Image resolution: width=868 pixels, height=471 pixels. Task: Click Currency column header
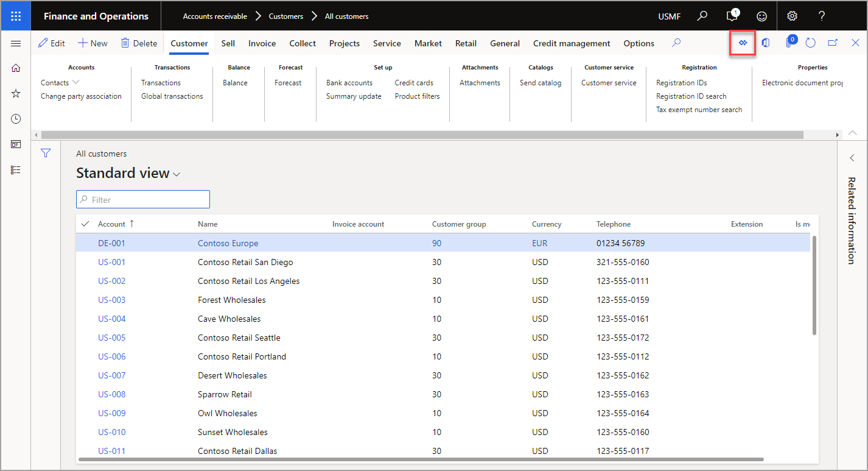click(547, 224)
